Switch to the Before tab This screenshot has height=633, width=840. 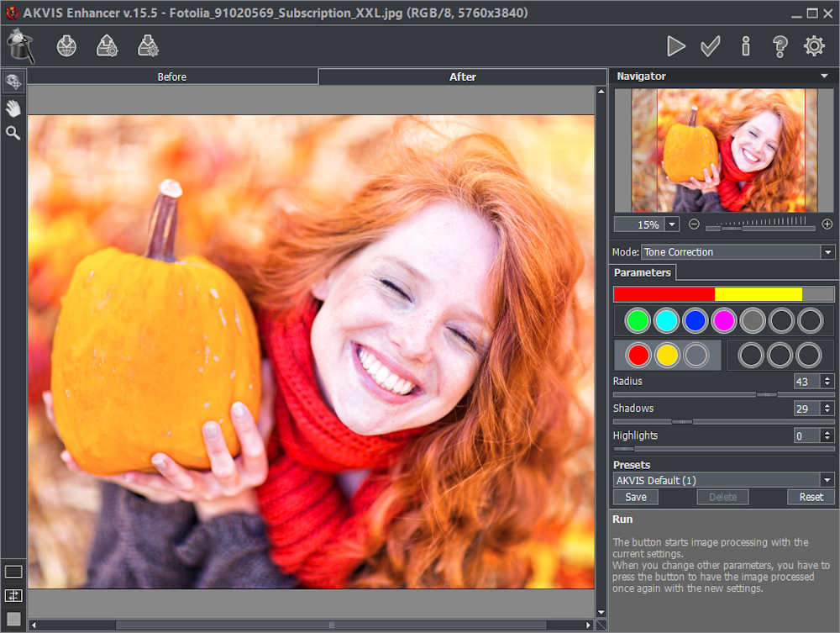pyautogui.click(x=172, y=76)
